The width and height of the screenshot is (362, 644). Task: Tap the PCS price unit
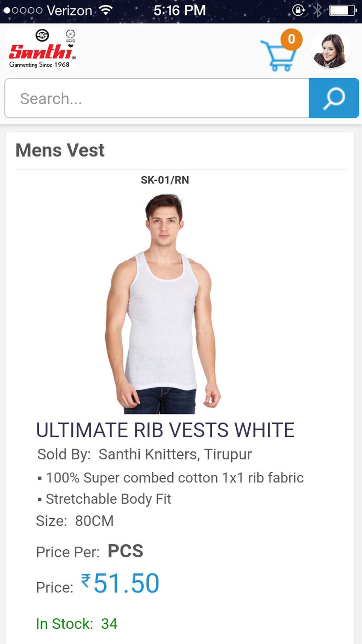pyautogui.click(x=125, y=551)
